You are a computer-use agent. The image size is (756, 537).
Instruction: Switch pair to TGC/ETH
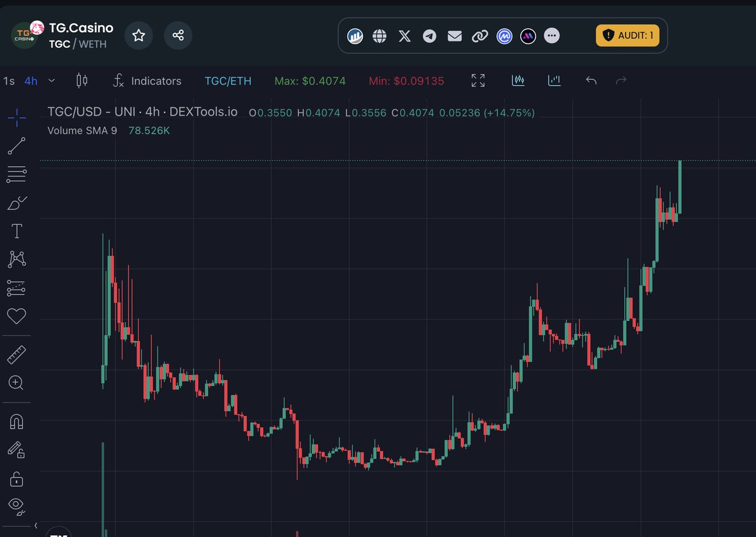(228, 81)
